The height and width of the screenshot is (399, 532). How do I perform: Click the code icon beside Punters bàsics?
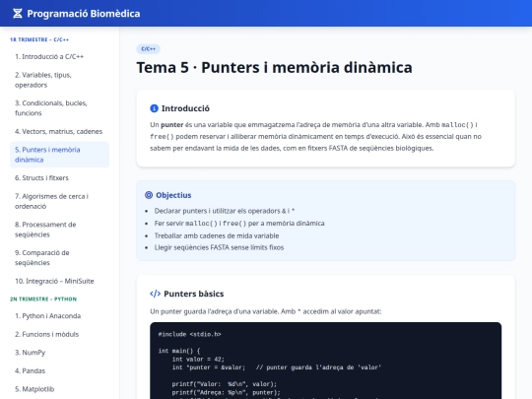[x=155, y=294]
